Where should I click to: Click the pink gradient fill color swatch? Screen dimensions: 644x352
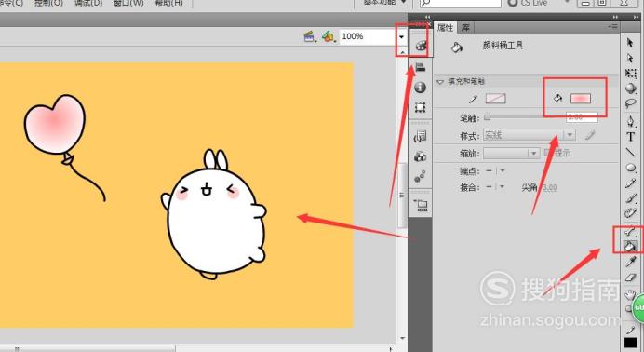[x=581, y=98]
